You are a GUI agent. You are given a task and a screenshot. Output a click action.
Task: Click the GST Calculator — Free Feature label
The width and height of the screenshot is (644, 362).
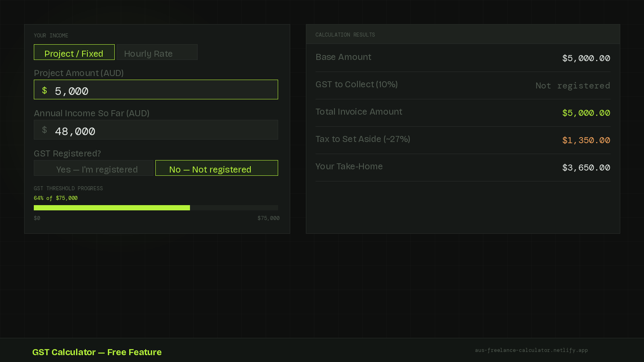(x=97, y=352)
